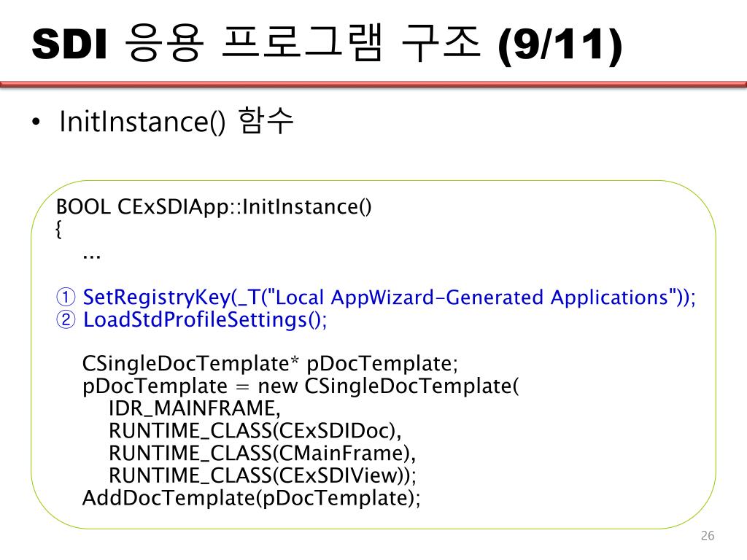Click the opening brace of the function
The width and height of the screenshot is (747, 560).
coord(58,229)
